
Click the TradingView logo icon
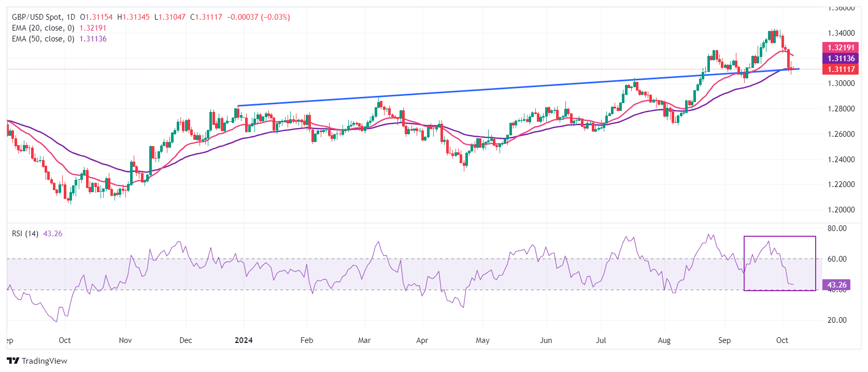coord(13,361)
